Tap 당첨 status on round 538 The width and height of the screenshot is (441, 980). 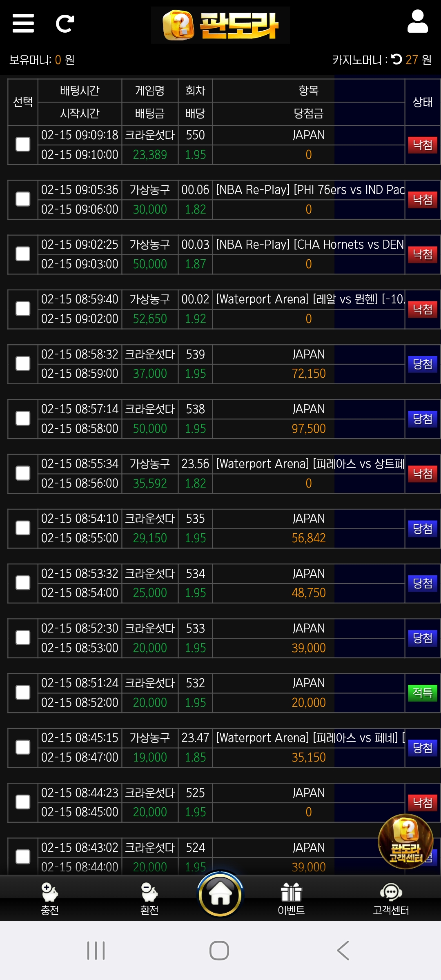click(x=422, y=419)
